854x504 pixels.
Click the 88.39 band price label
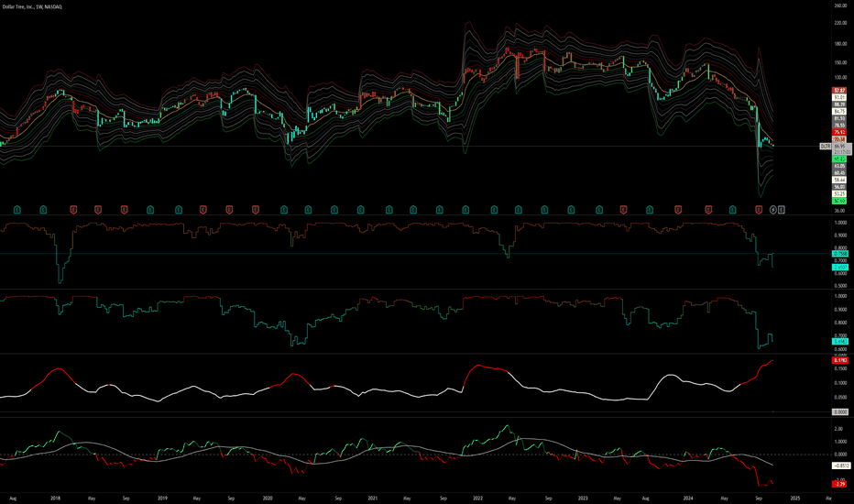[839, 104]
